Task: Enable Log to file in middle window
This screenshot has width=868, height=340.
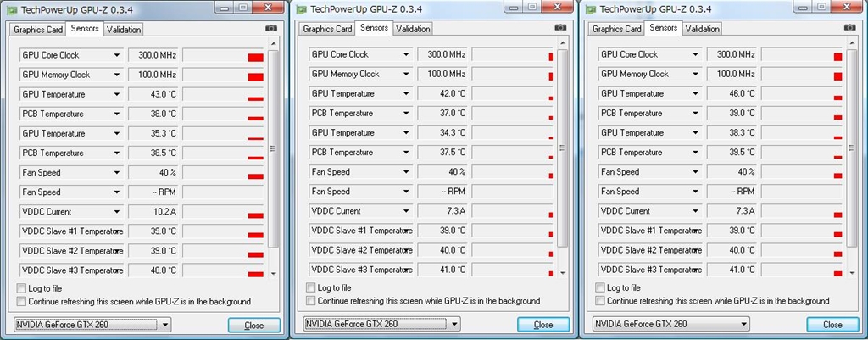Action: (x=311, y=288)
